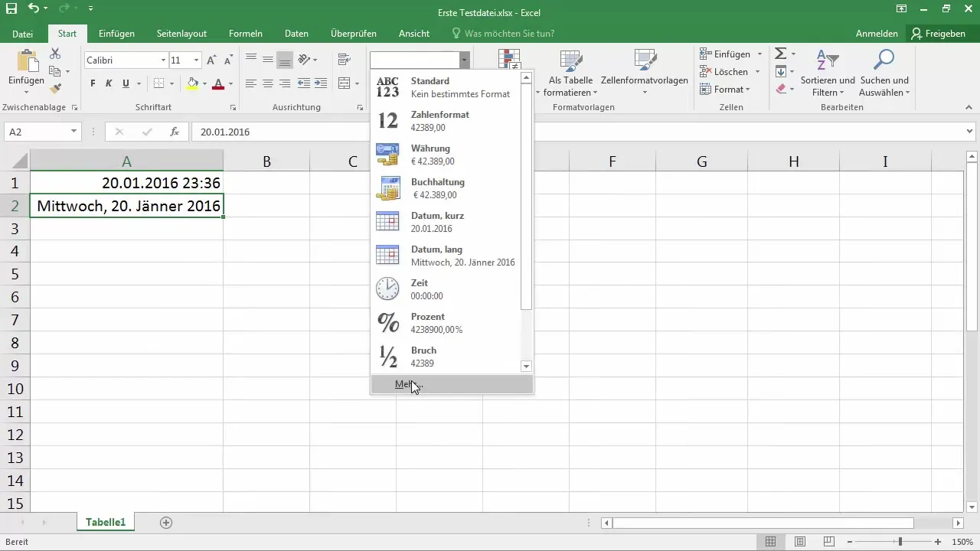Screen dimensions: 980x551
Task: Toggle underline U formatting
Action: (125, 83)
